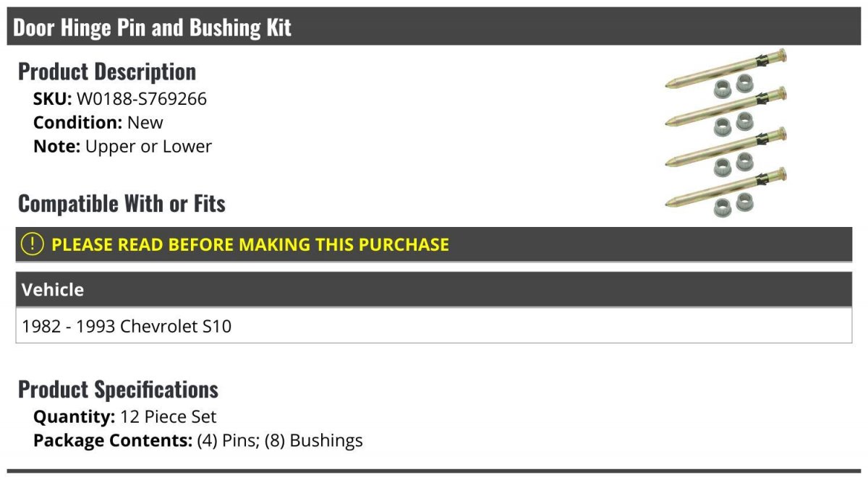The height and width of the screenshot is (480, 868).
Task: Click the Note: Upper or Lower line
Action: (x=122, y=146)
